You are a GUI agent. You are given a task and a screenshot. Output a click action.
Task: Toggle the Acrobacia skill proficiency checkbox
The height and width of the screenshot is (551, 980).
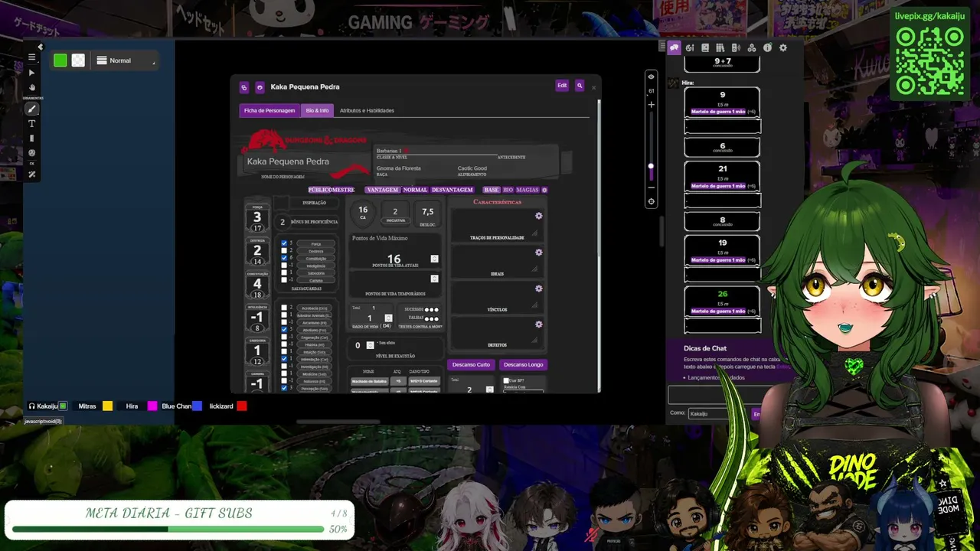284,308
